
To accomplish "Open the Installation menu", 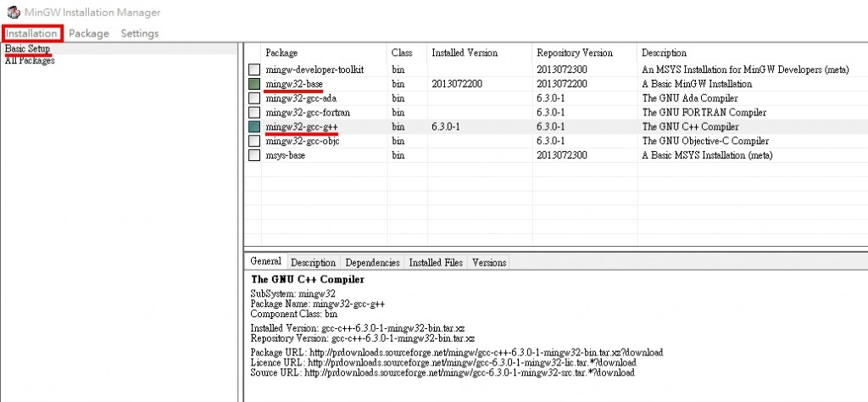I will [x=31, y=33].
